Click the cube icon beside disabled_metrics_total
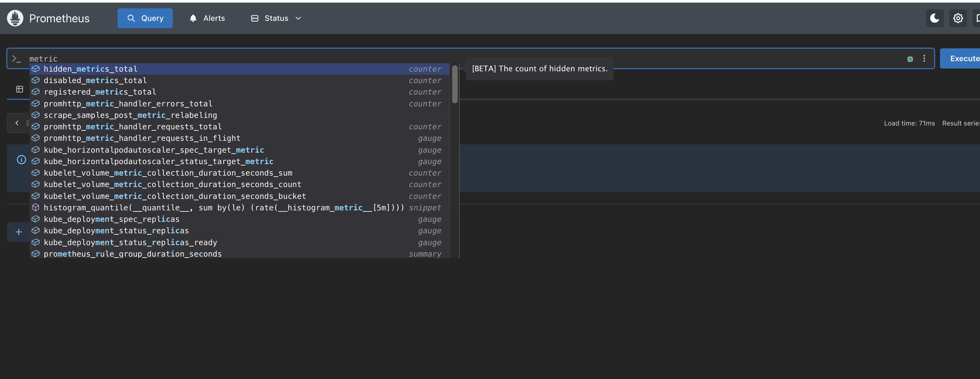Screen dimensions: 980x379 coord(35,80)
